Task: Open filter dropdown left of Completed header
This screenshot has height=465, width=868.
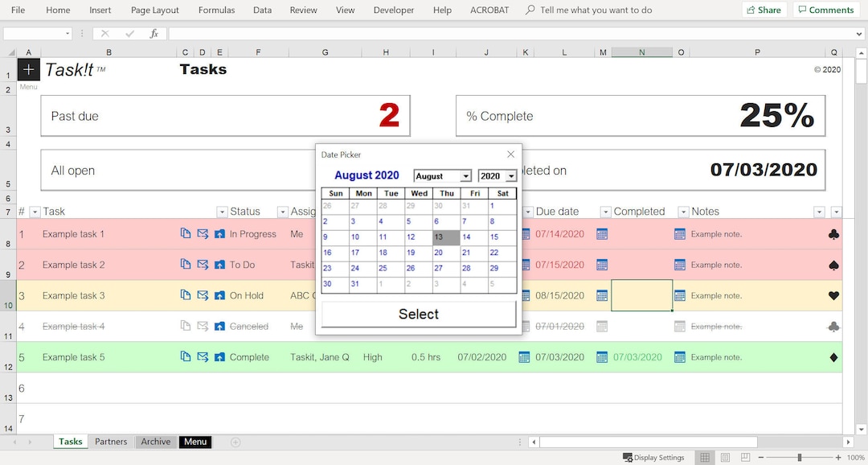Action: click(606, 212)
